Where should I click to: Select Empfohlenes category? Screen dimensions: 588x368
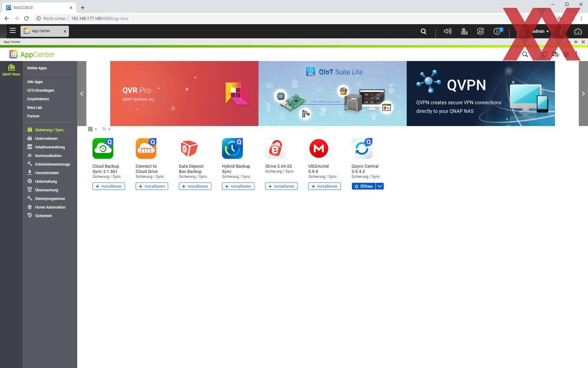pyautogui.click(x=38, y=99)
